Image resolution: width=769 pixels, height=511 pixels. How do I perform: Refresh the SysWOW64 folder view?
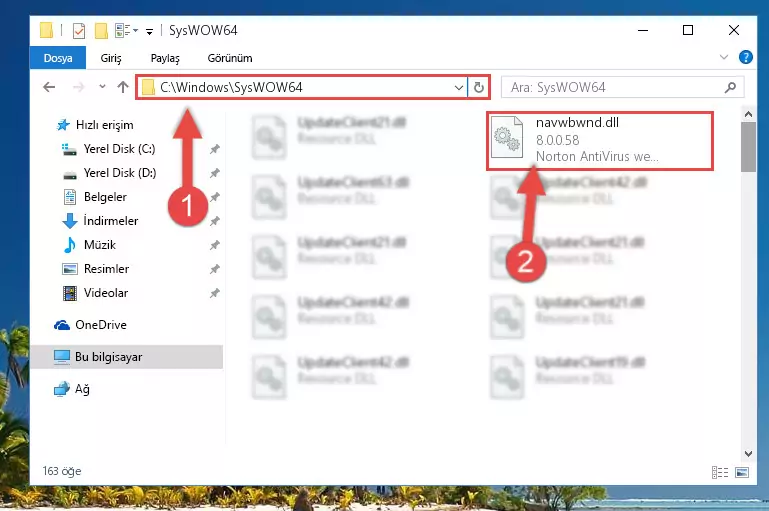tap(479, 88)
